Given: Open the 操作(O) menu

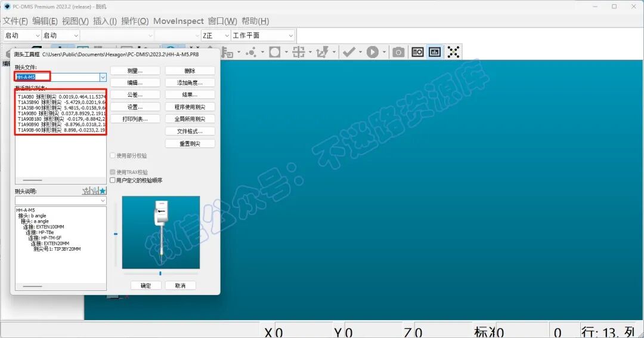Looking at the screenshot, I should (x=135, y=21).
